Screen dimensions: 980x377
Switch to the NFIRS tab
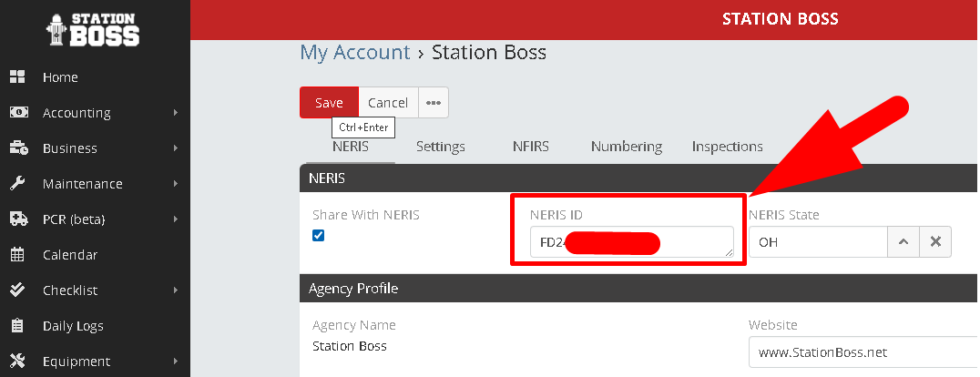(x=530, y=147)
